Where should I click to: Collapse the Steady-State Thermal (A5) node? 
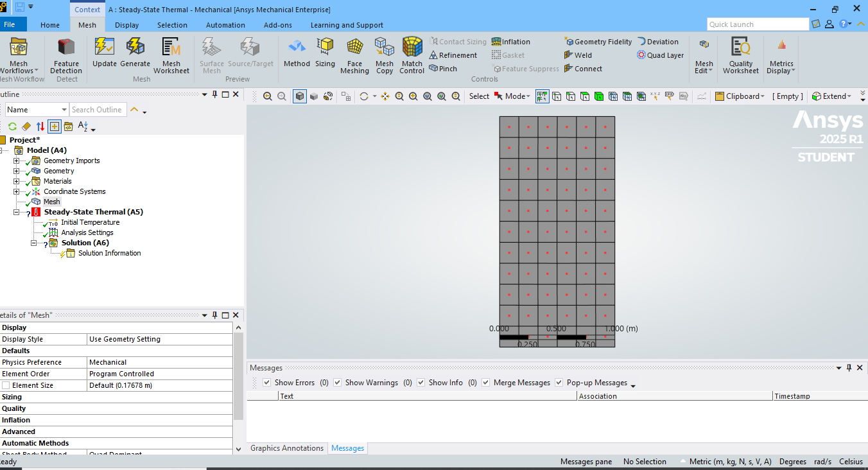coord(17,212)
